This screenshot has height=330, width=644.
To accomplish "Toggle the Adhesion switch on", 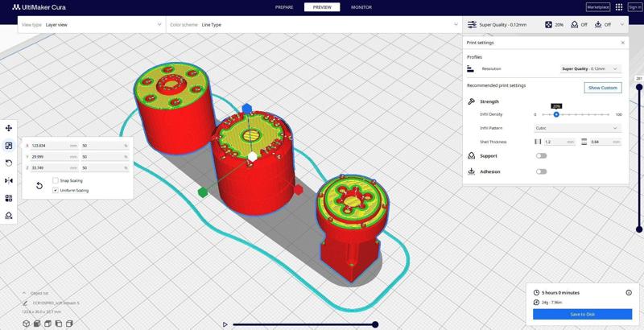I will pyautogui.click(x=541, y=171).
